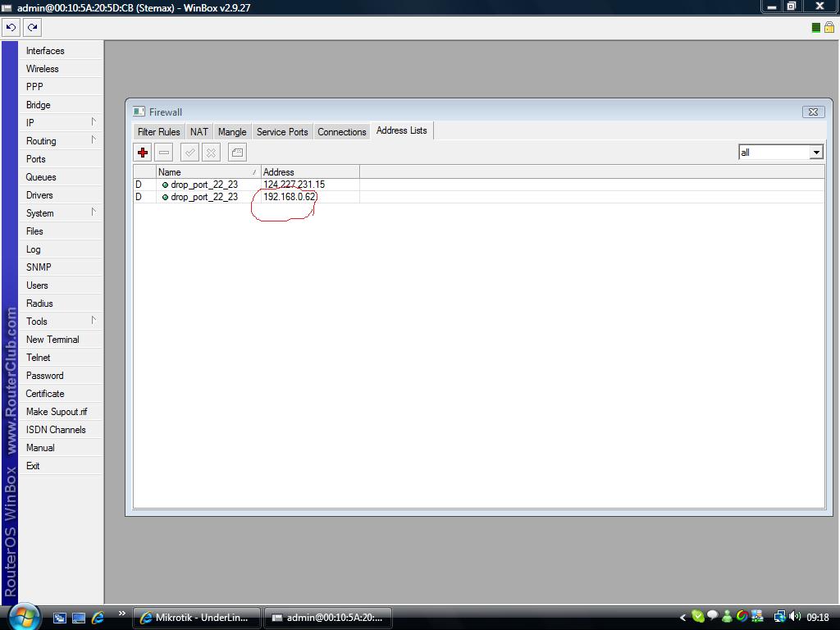Launch Internet Explorer from quick launch

pos(98,618)
